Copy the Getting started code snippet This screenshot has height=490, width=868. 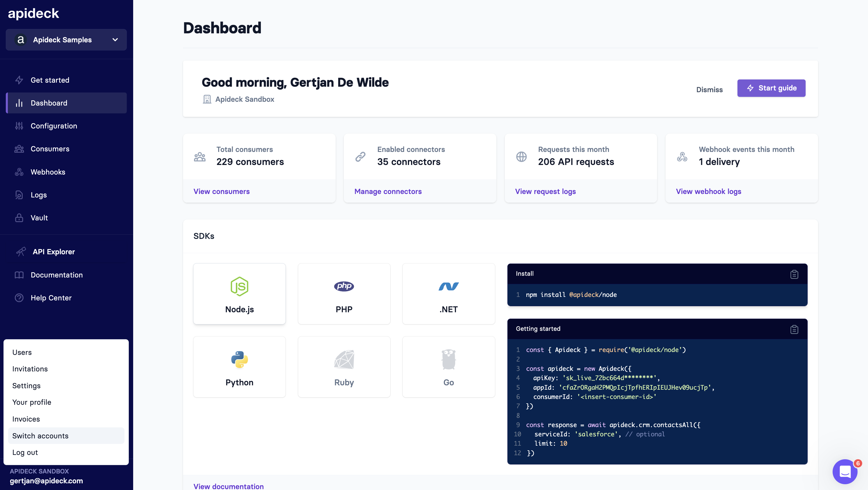794,329
